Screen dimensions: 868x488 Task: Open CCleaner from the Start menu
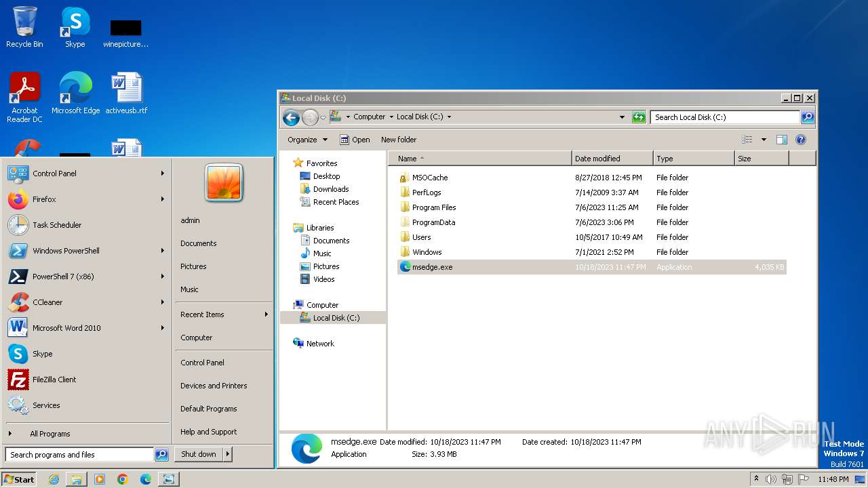point(86,302)
